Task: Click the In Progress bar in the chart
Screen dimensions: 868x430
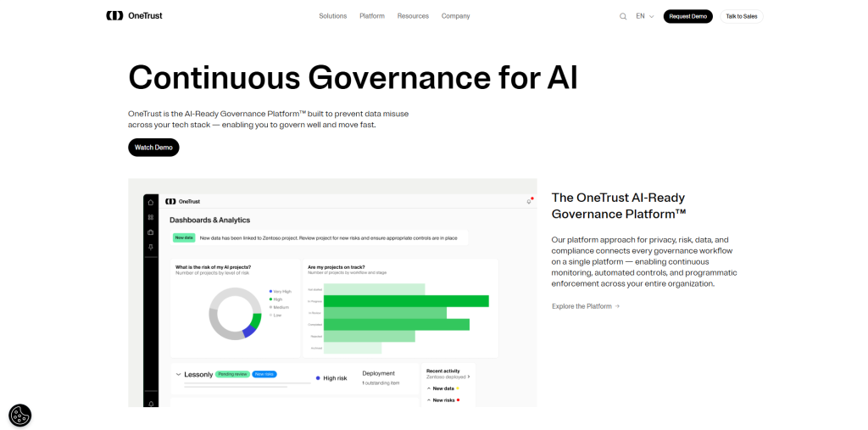Action: tap(406, 301)
